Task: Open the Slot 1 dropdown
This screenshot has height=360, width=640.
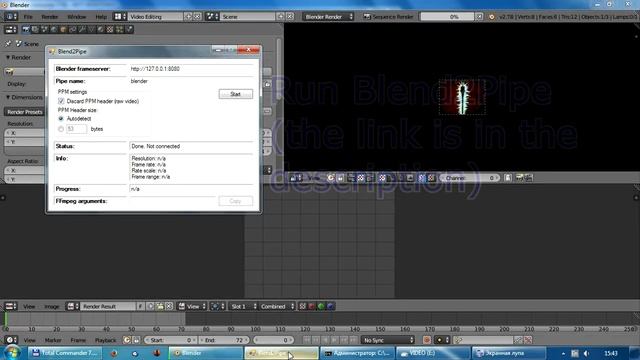Action: tap(243, 307)
